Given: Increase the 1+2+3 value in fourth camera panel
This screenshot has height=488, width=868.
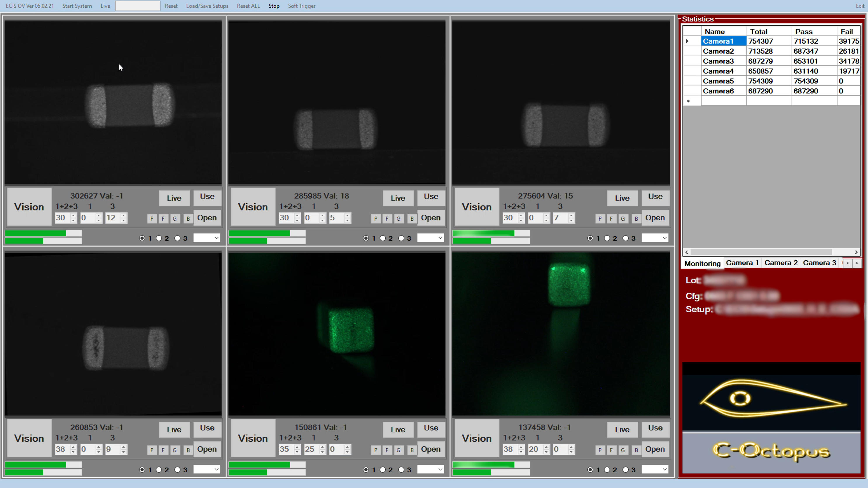Looking at the screenshot, I should point(73,447).
